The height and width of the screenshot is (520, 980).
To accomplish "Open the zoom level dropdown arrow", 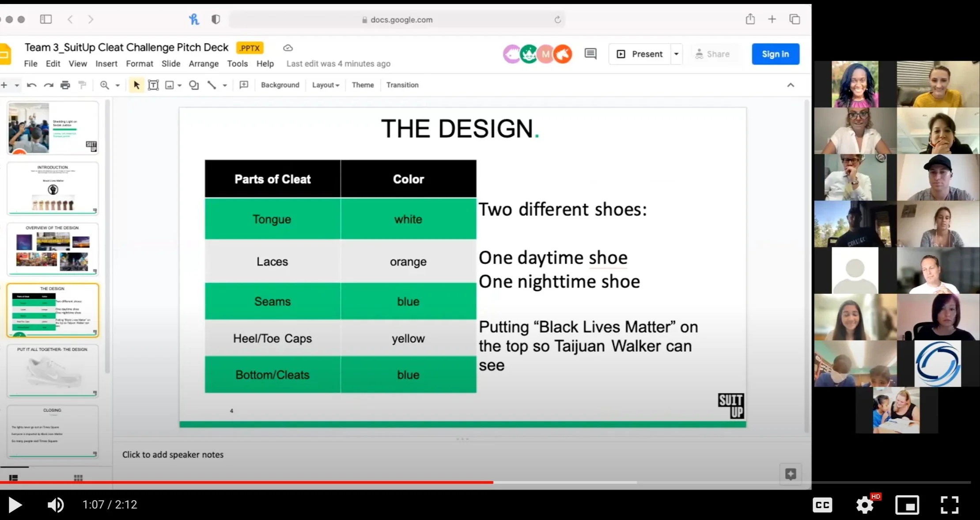I will 117,85.
